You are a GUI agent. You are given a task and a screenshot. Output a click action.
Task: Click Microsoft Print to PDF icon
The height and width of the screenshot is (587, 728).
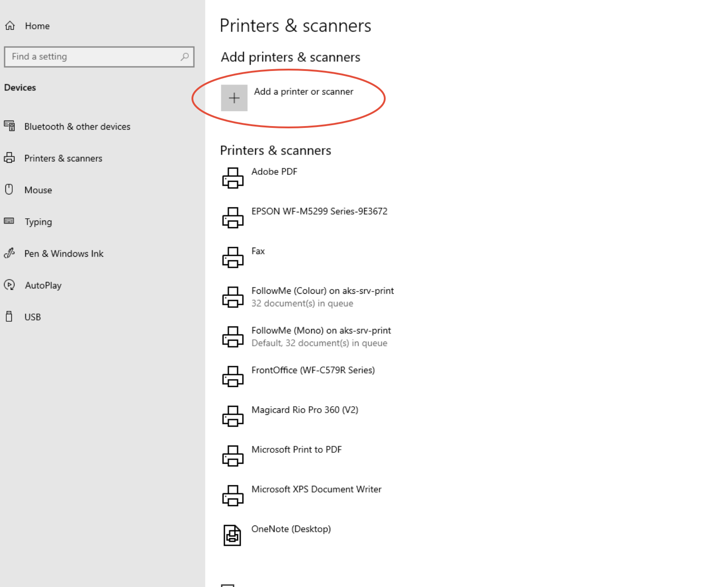(x=233, y=456)
